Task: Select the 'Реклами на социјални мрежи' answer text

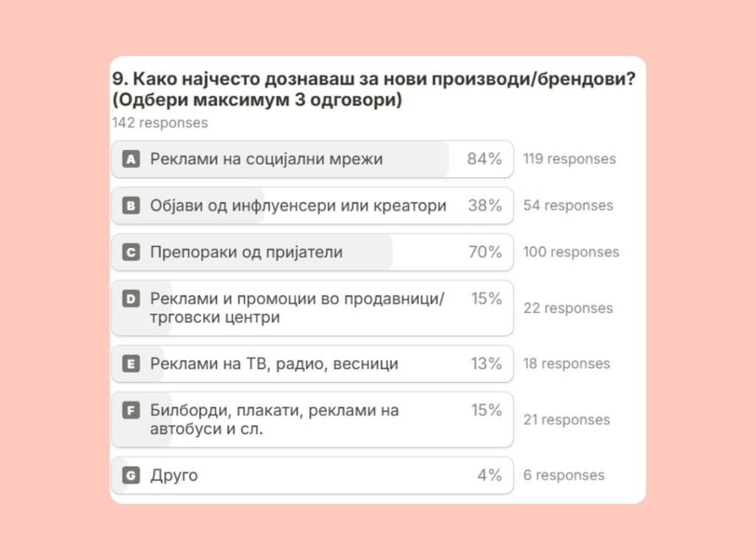Action: tap(267, 159)
